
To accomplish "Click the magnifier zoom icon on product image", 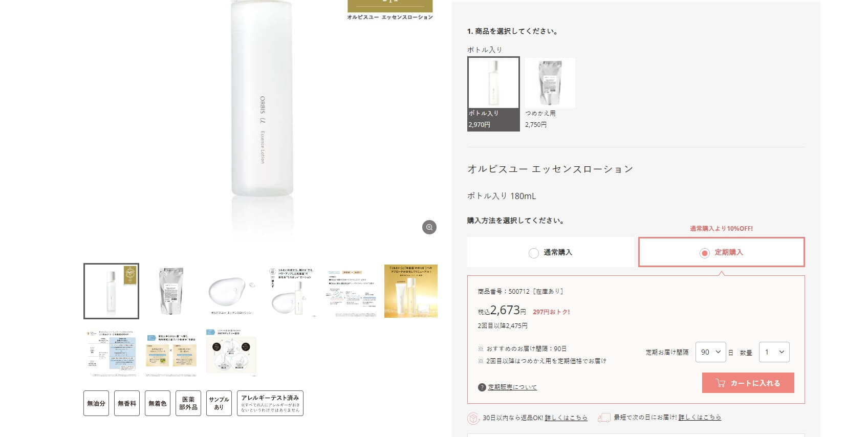I will click(429, 227).
